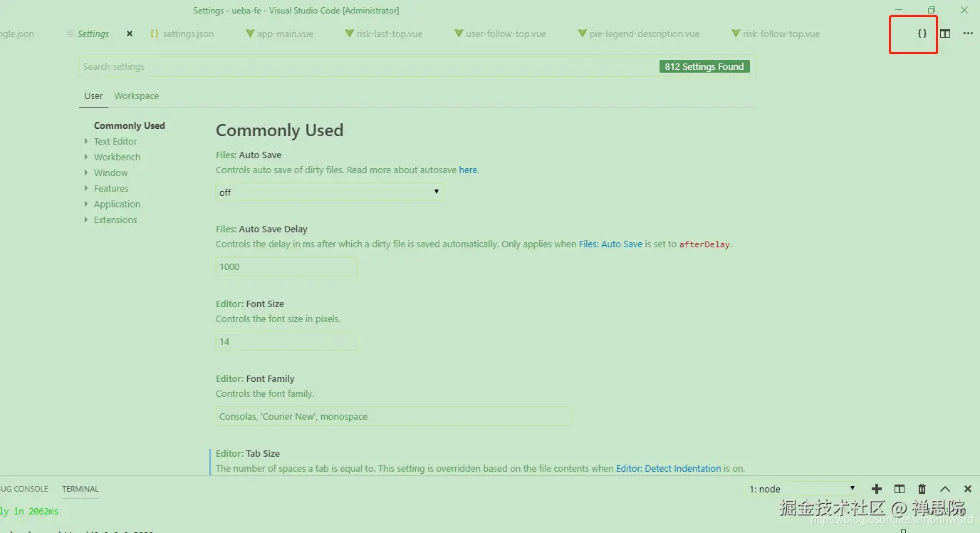Open the terminal selector '1: node' dropdown

802,489
